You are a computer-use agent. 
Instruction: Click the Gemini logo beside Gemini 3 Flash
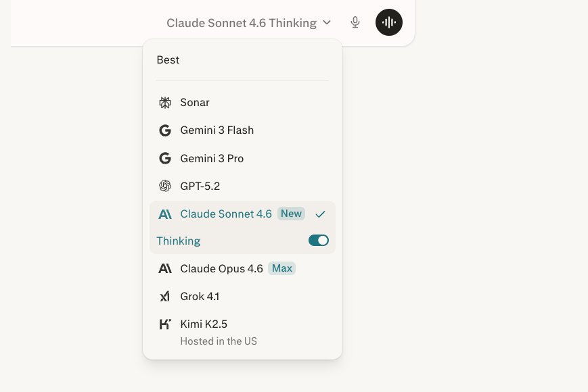[165, 130]
